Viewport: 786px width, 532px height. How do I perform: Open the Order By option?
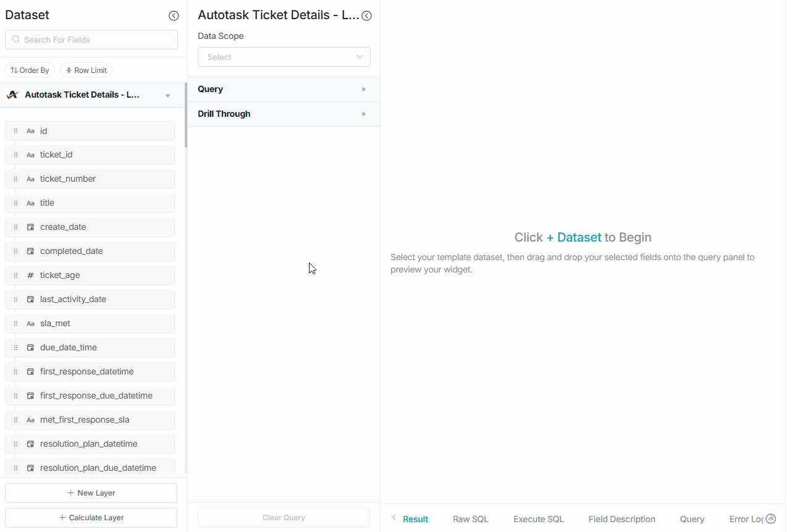(30, 70)
